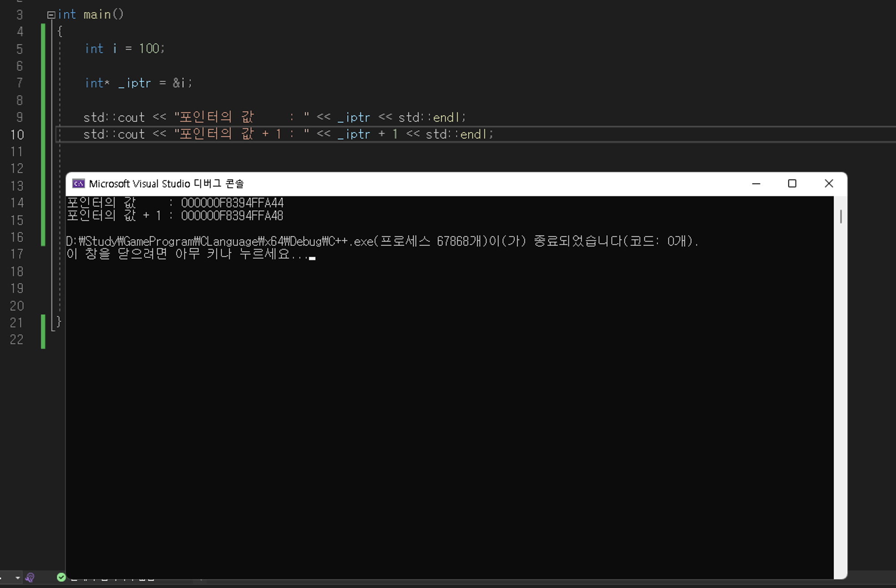Click line number 5 in the gutter
This screenshot has height=588, width=896.
click(19, 49)
